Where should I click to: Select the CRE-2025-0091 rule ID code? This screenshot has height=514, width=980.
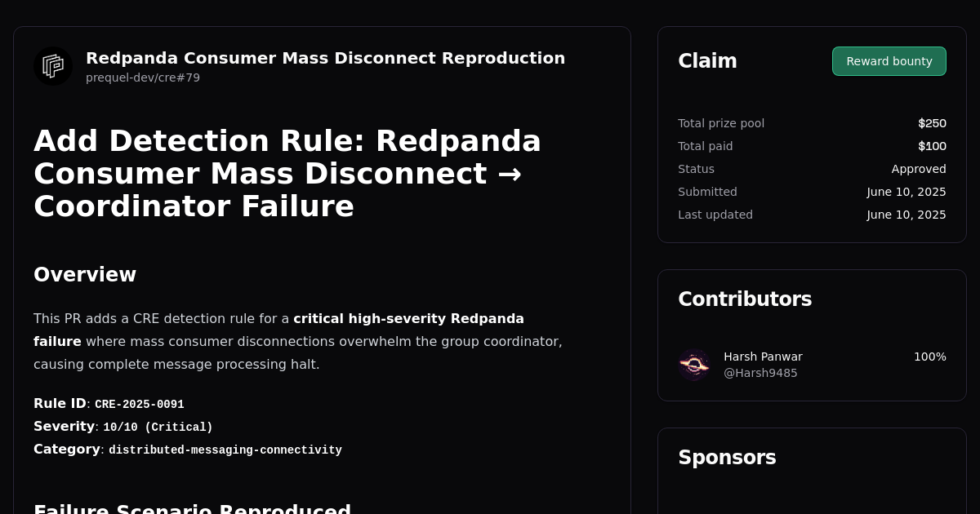point(139,404)
